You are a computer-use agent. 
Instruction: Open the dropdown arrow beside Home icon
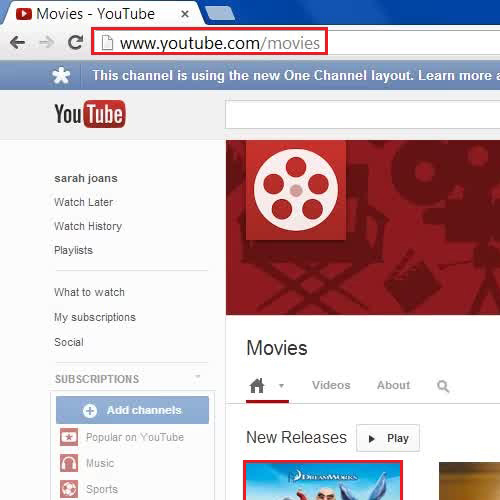(x=282, y=386)
